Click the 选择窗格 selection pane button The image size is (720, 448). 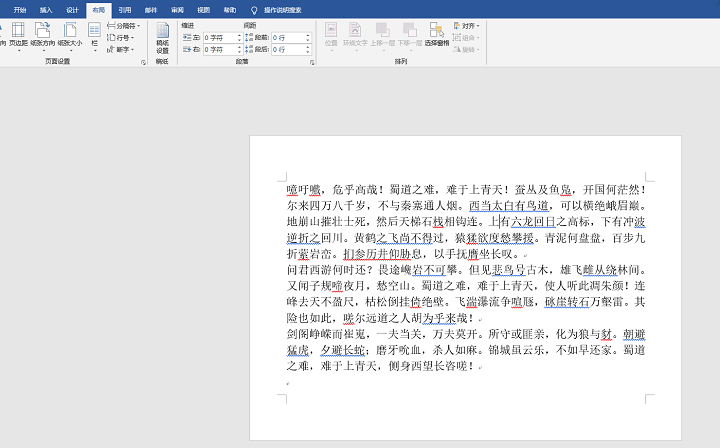437,34
